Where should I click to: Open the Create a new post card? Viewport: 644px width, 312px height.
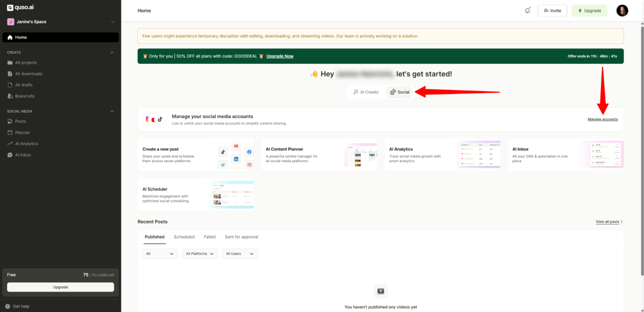pos(196,155)
